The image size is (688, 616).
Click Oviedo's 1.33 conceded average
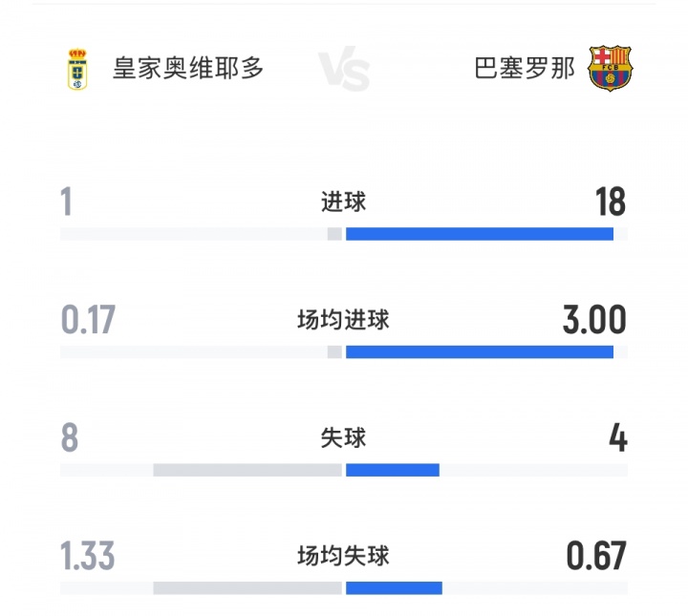pyautogui.click(x=88, y=557)
